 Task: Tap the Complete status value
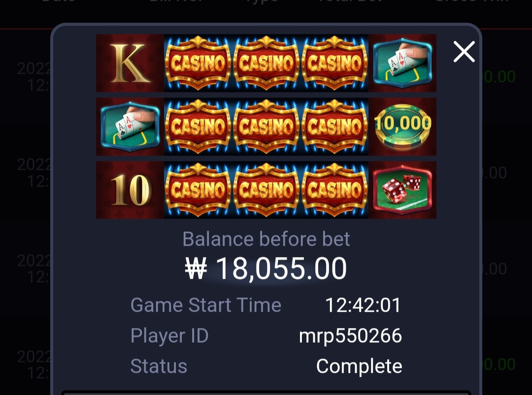coord(359,366)
